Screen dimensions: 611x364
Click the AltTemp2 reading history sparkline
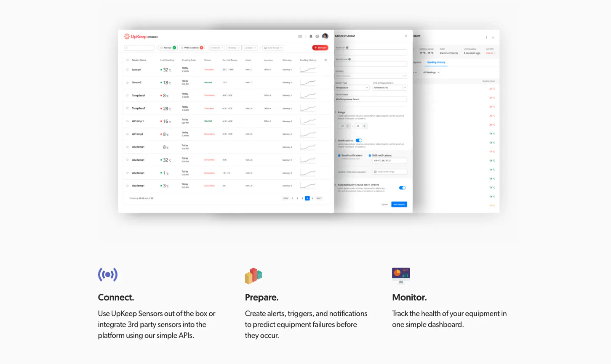[308, 134]
